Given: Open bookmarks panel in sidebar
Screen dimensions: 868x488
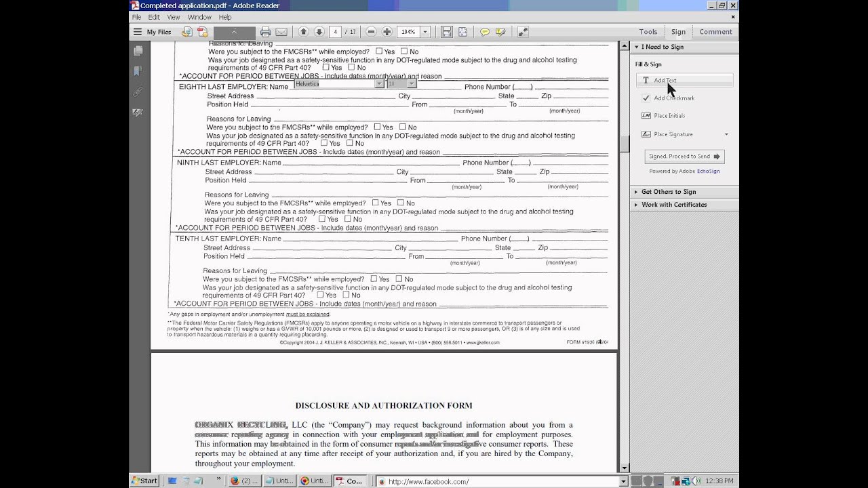Looking at the screenshot, I should [x=138, y=71].
